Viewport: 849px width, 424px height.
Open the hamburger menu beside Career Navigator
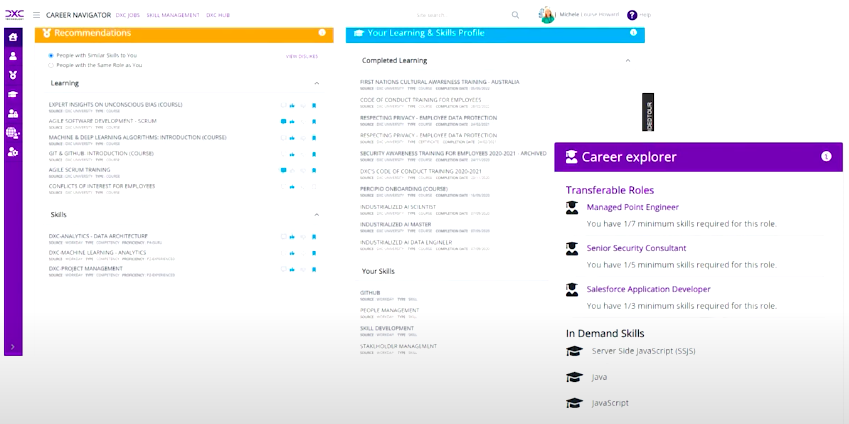36,15
